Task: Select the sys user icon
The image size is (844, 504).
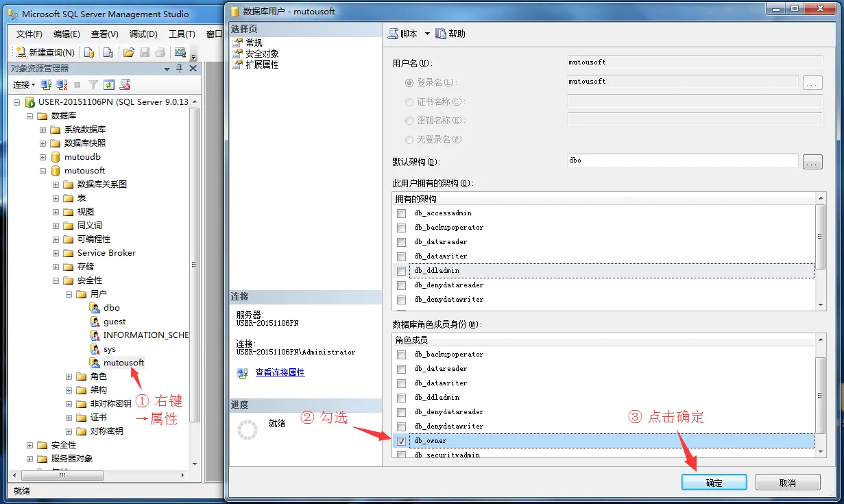Action: pyautogui.click(x=95, y=348)
